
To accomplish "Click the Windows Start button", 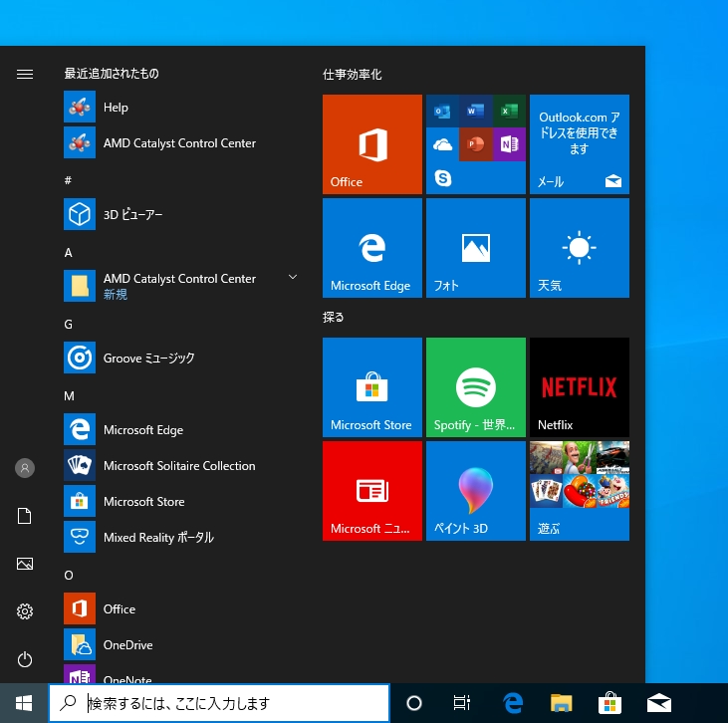I will [x=24, y=703].
